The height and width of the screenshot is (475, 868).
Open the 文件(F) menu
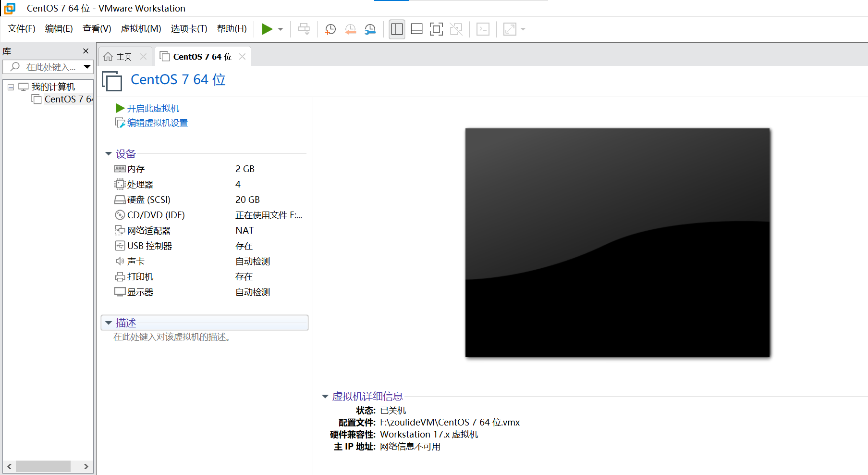click(22, 29)
